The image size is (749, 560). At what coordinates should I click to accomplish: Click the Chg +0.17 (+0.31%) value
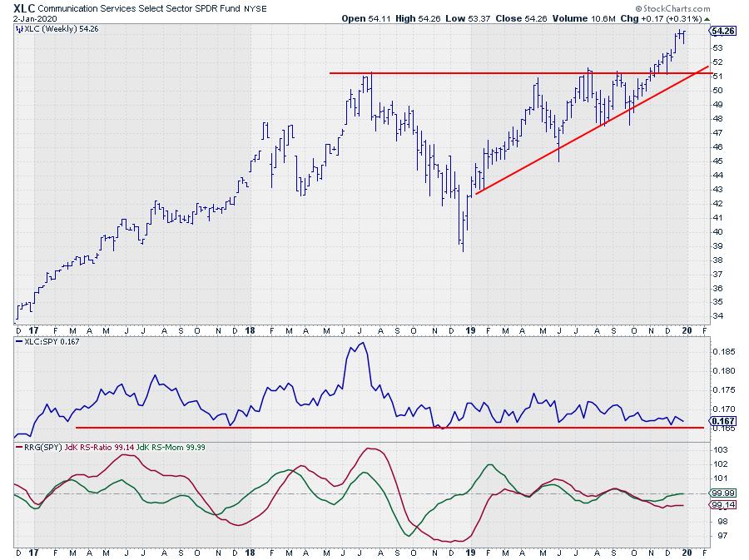pos(661,18)
